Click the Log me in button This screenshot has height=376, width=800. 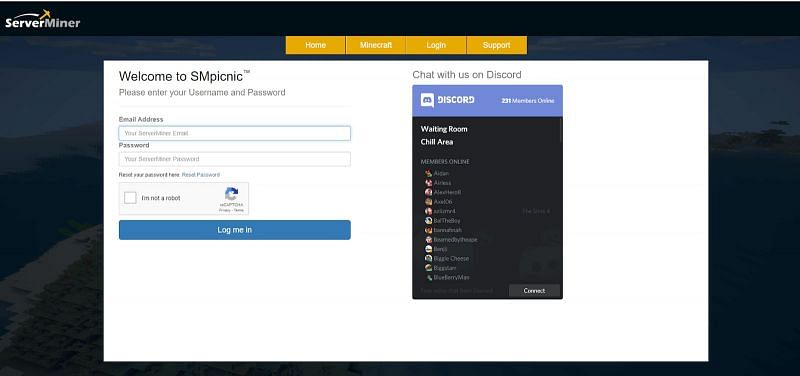235,230
